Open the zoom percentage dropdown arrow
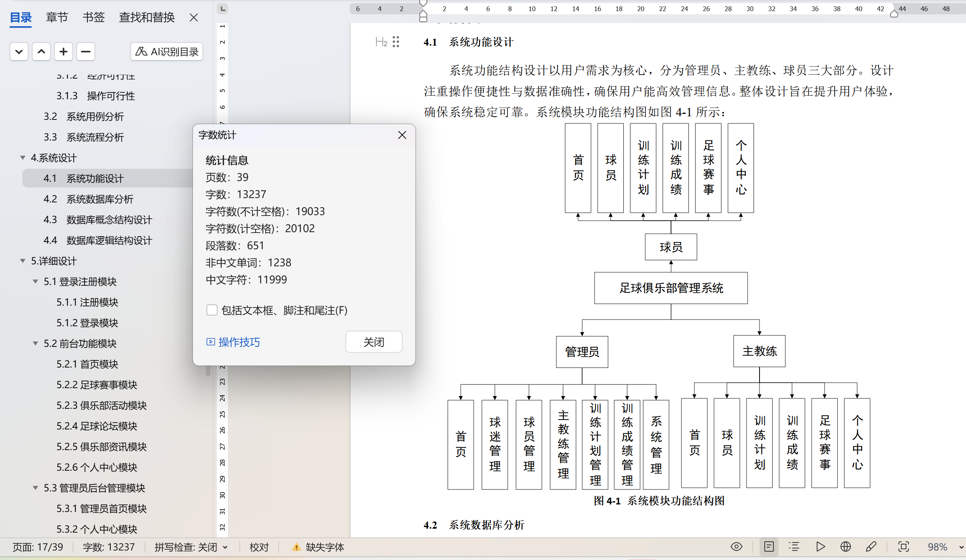The height and width of the screenshot is (560, 966). pos(961,547)
